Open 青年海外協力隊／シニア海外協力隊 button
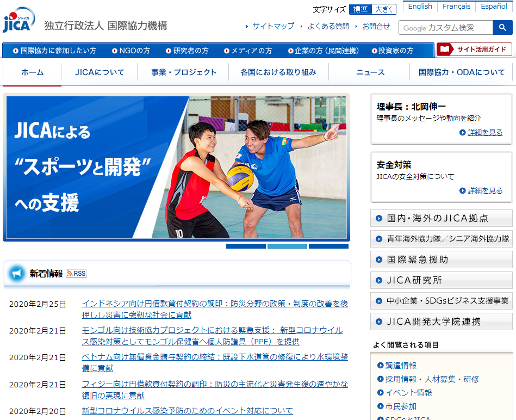This screenshot has height=420, width=516. pos(442,239)
